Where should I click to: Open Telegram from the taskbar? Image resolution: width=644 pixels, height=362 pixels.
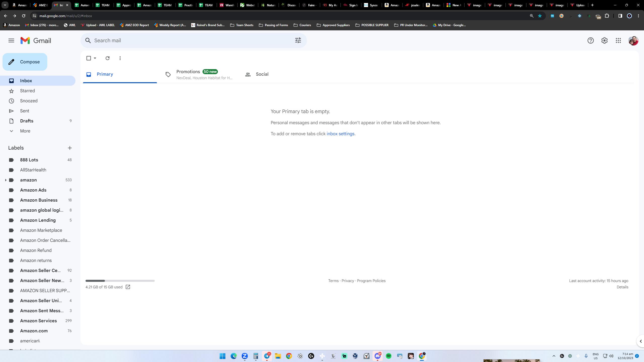click(x=267, y=356)
